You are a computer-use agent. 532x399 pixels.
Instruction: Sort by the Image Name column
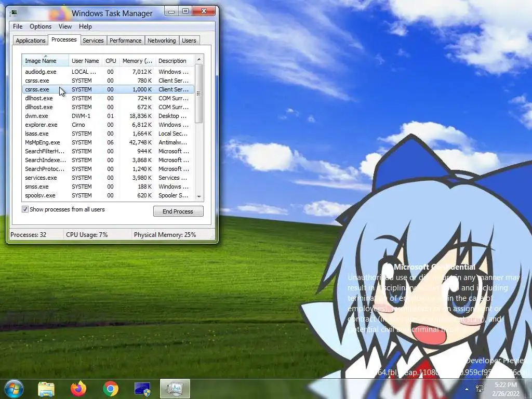46,61
